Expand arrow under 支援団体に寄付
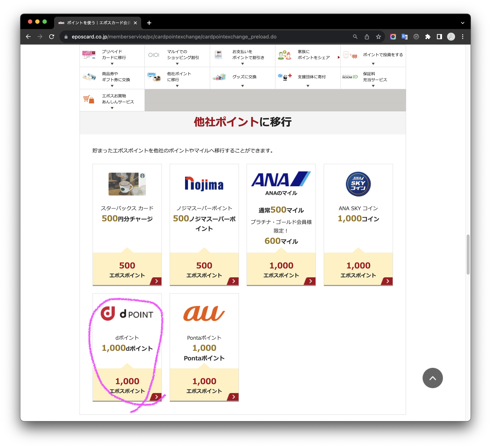Viewport: 491px width, 448px height. 308,86
